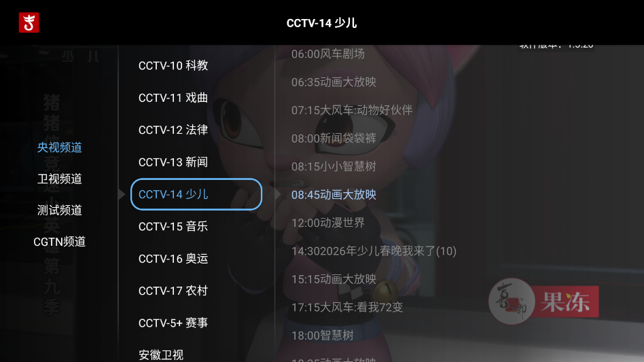Select the 安徽卫视 channel
The height and width of the screenshot is (362, 644).
point(161,355)
